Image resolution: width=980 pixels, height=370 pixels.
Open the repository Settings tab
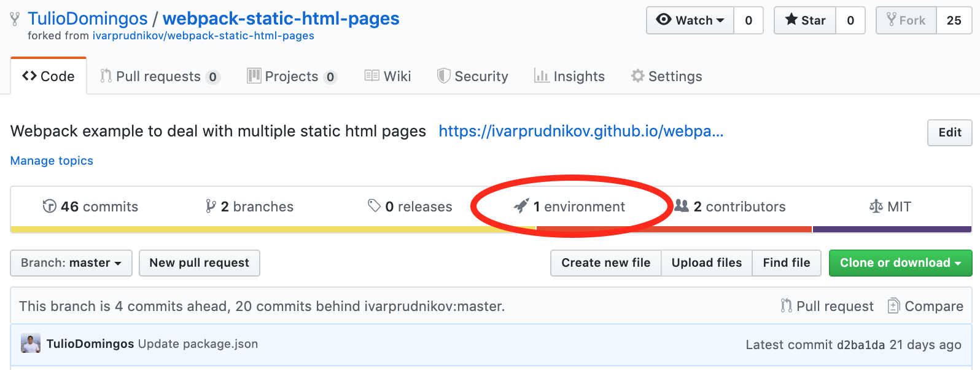666,76
